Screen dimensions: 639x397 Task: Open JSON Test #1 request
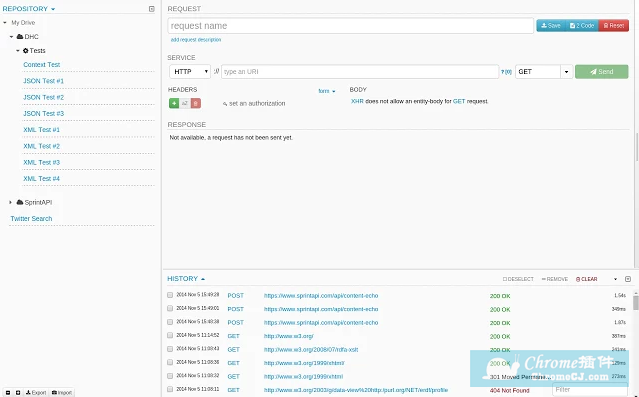(44, 81)
